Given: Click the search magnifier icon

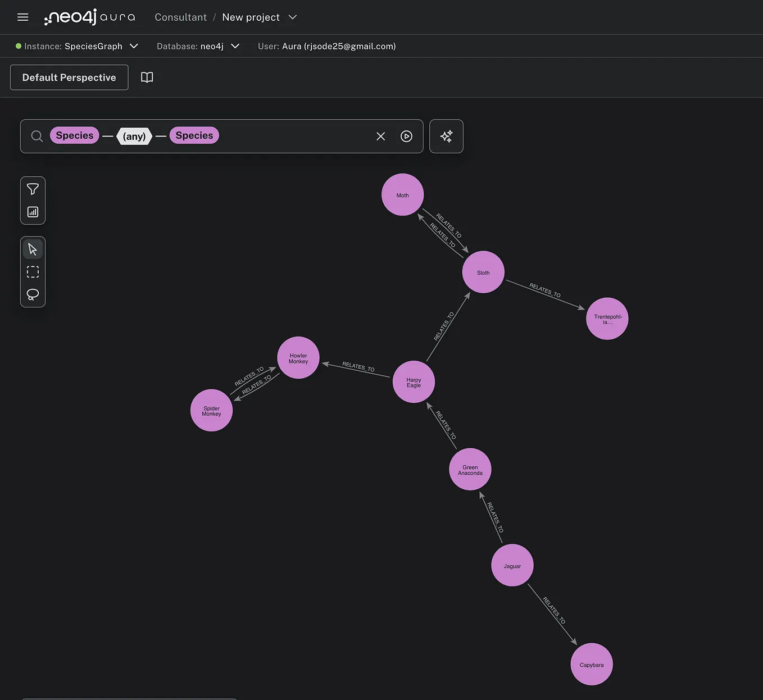Looking at the screenshot, I should (x=37, y=136).
